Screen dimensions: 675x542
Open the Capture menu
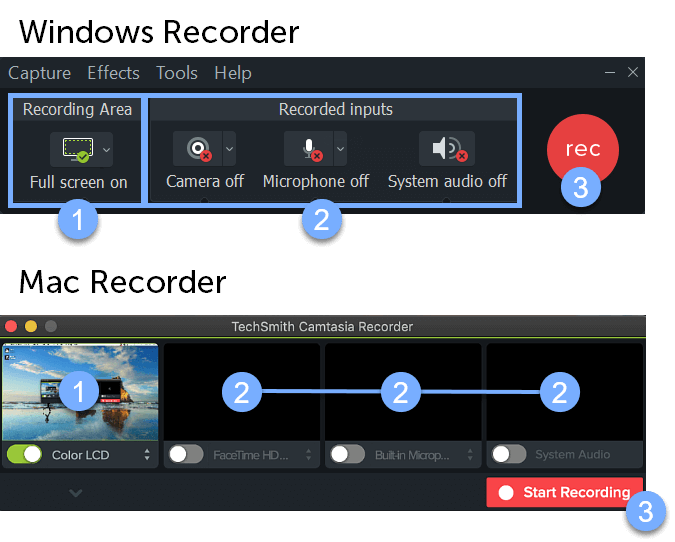pyautogui.click(x=40, y=73)
